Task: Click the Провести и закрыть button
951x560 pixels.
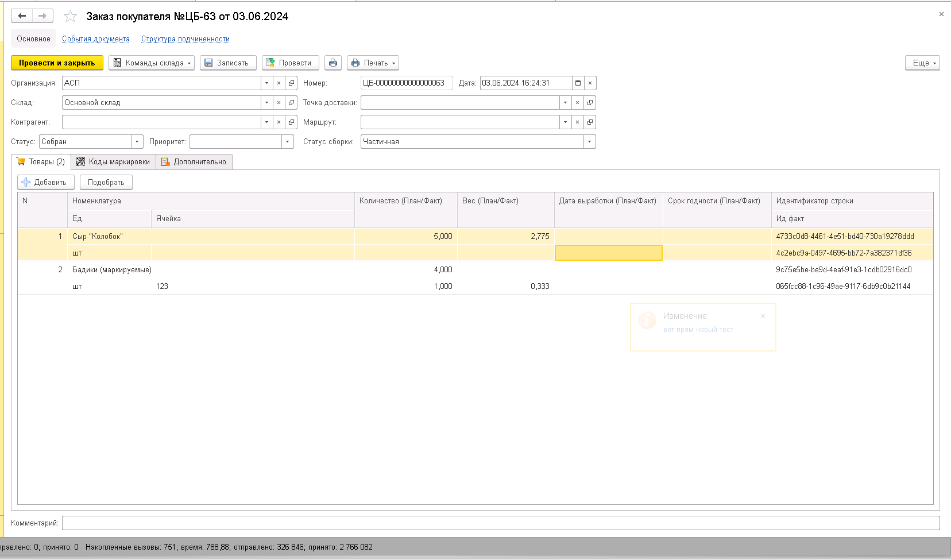Action: (57, 63)
